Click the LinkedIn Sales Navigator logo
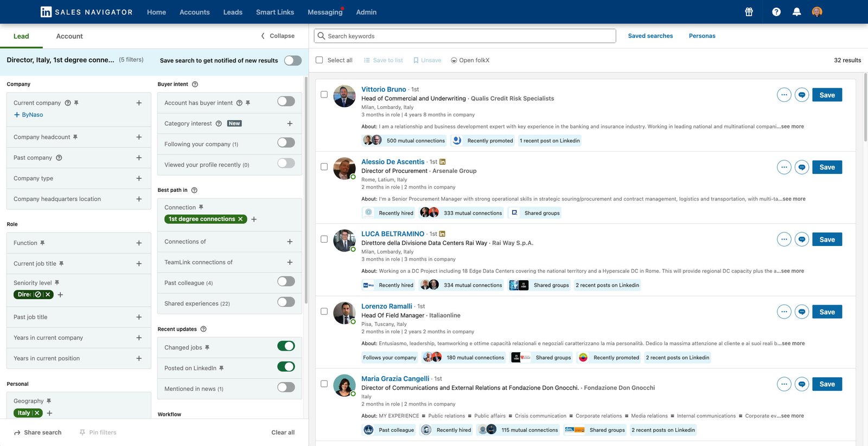Image resolution: width=868 pixels, height=446 pixels. point(87,12)
